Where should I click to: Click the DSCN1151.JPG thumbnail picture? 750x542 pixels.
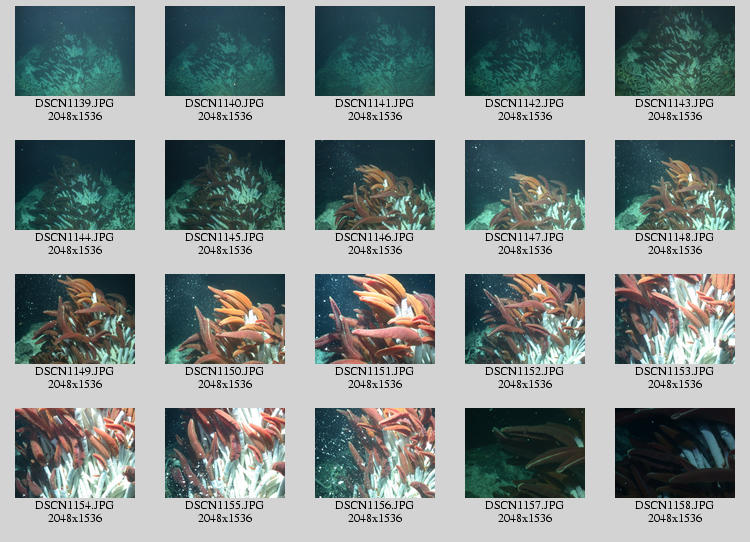pyautogui.click(x=375, y=319)
